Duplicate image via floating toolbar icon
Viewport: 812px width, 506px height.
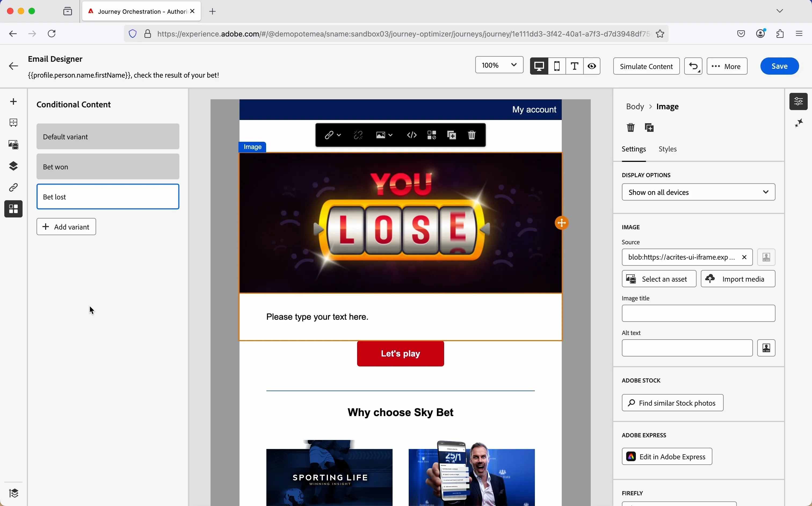tap(452, 135)
